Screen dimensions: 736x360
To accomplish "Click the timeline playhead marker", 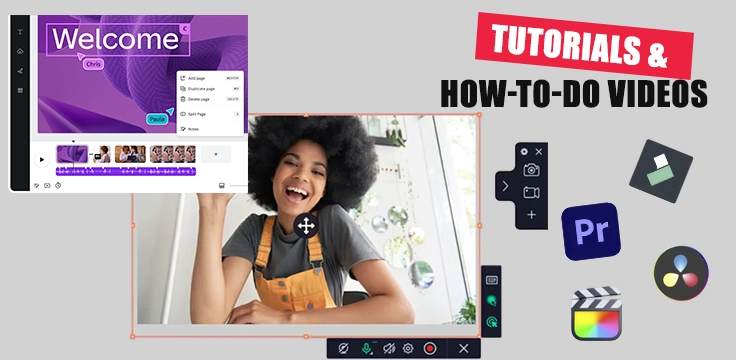I will point(73,141).
